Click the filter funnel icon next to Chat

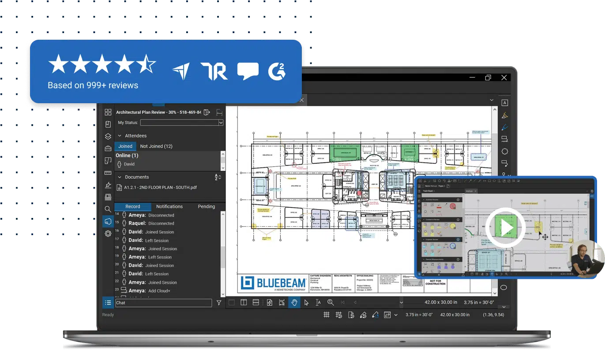(219, 303)
